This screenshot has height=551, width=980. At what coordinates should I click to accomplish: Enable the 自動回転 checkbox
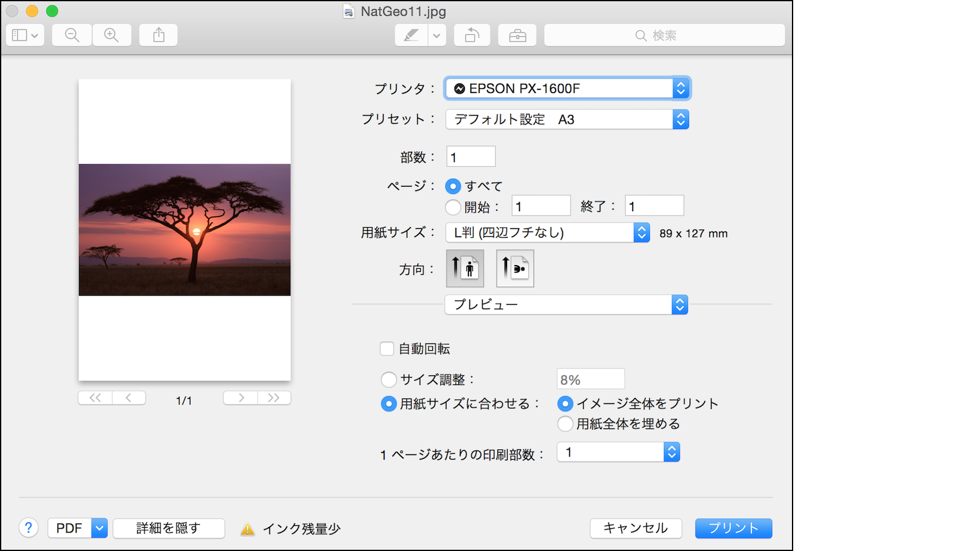(x=387, y=349)
